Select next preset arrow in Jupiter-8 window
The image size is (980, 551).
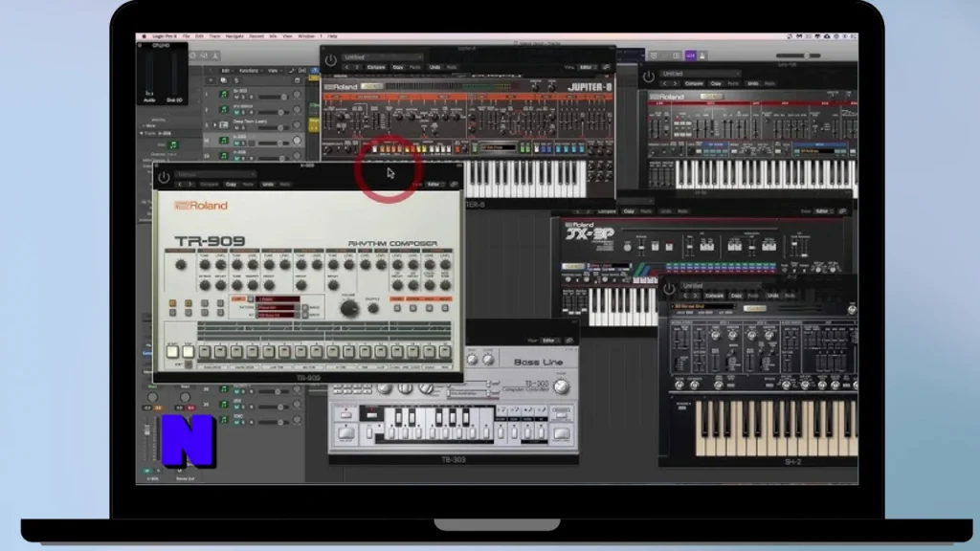(x=357, y=67)
